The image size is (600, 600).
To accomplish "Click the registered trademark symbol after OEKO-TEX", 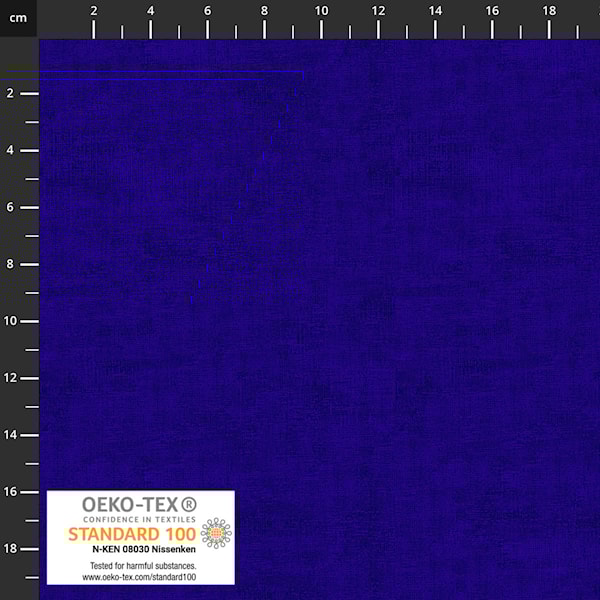I will (x=187, y=505).
